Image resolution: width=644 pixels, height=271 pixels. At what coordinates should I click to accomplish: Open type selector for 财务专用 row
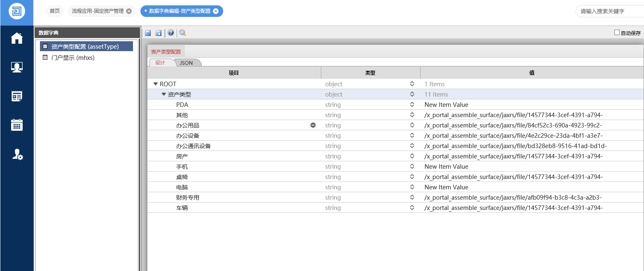coord(412,198)
